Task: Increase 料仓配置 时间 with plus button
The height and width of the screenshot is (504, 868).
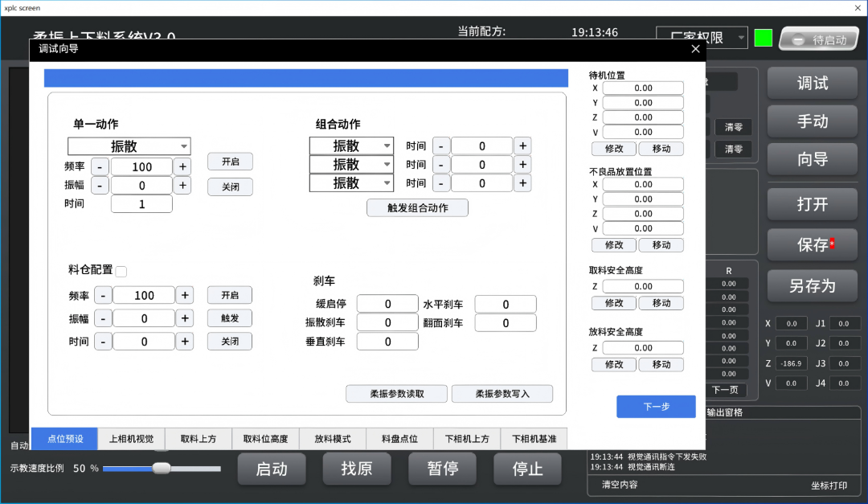Action: click(185, 342)
